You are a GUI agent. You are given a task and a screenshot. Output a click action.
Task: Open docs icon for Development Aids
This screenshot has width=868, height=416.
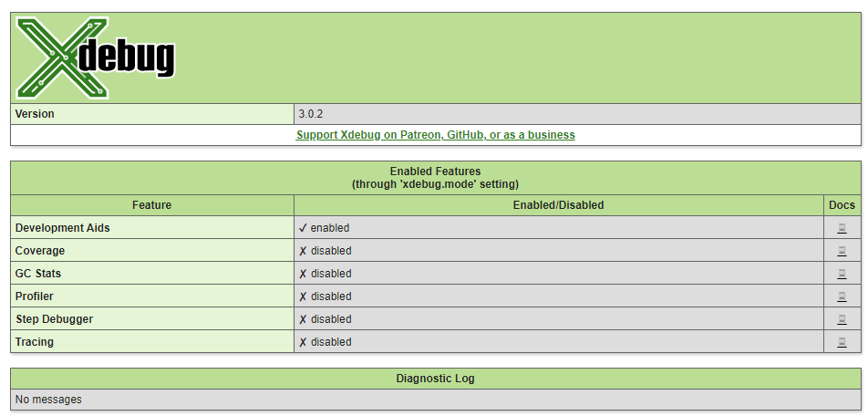point(842,228)
